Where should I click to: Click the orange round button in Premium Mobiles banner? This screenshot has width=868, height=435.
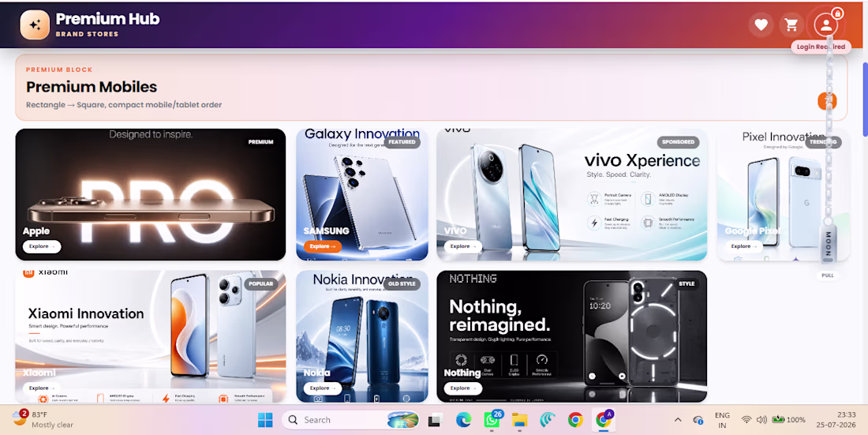coord(827,101)
